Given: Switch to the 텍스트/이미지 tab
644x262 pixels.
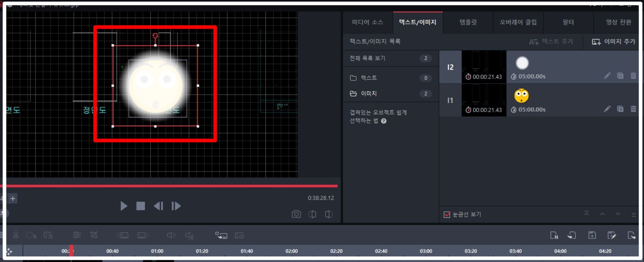Looking at the screenshot, I should [x=418, y=22].
